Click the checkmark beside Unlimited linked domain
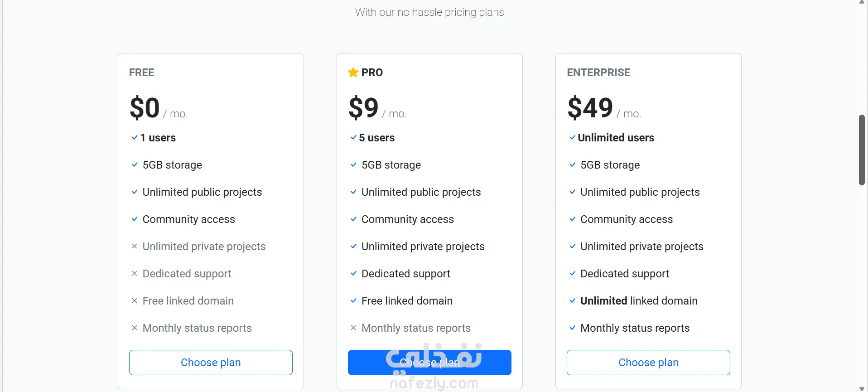Screen dimensions: 868x392 click(x=573, y=300)
